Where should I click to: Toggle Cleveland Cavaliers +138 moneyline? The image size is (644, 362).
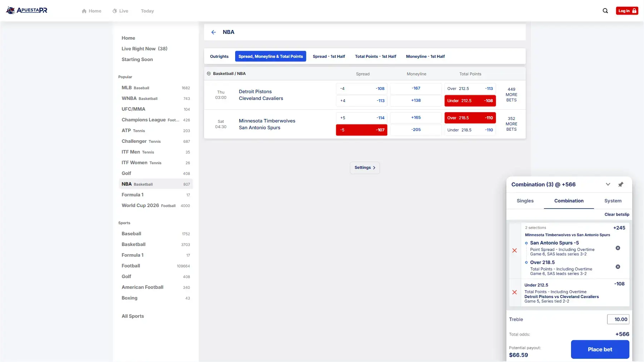pyautogui.click(x=416, y=101)
